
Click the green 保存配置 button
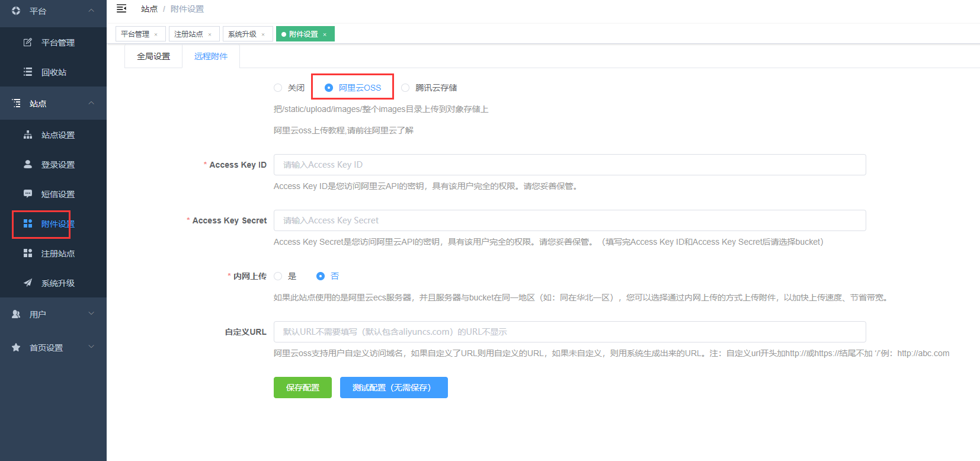click(x=302, y=388)
